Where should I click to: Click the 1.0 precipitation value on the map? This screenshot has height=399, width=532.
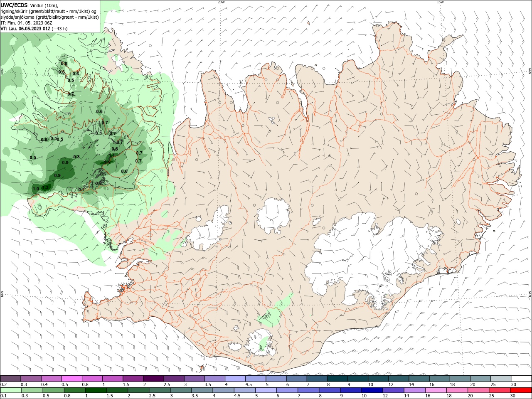point(36,189)
